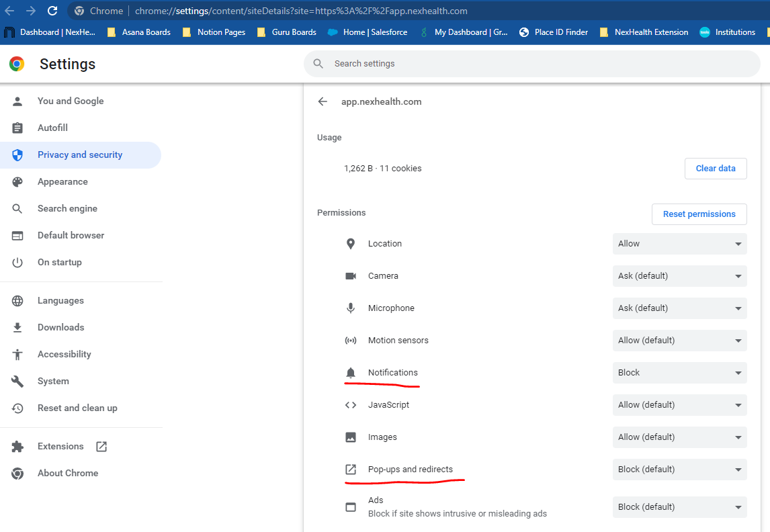Reload the page with refresh icon
The image size is (770, 532).
point(52,11)
